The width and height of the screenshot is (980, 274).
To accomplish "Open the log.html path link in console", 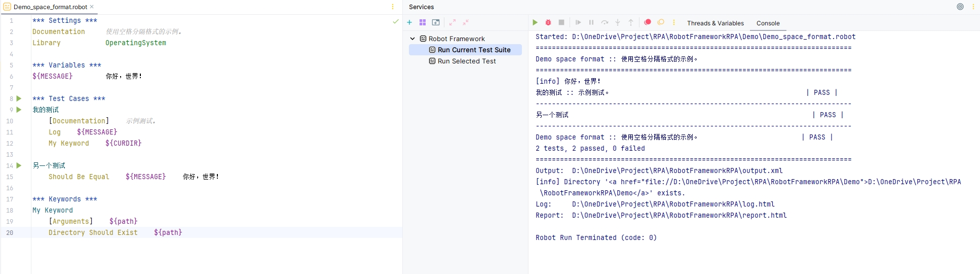I will pos(673,204).
